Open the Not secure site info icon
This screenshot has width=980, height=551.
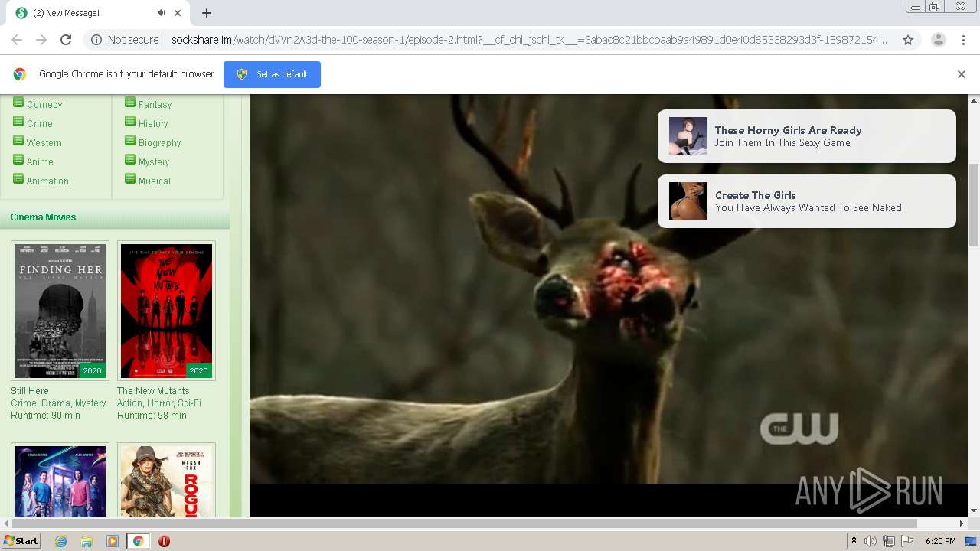(96, 40)
